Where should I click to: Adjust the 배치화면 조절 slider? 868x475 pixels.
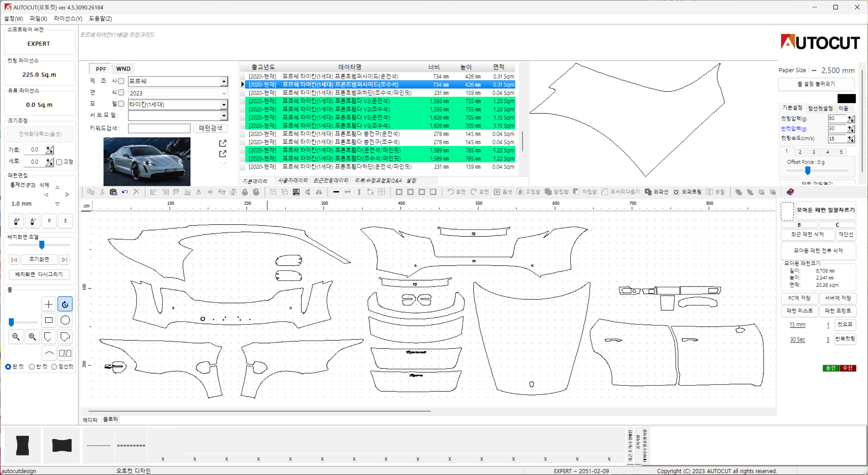click(x=42, y=245)
